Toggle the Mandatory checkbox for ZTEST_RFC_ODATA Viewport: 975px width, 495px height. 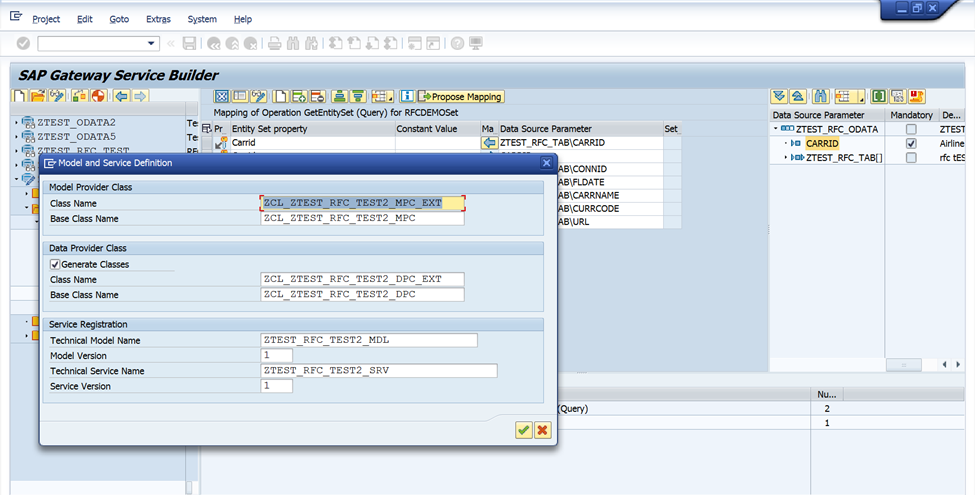coord(911,129)
